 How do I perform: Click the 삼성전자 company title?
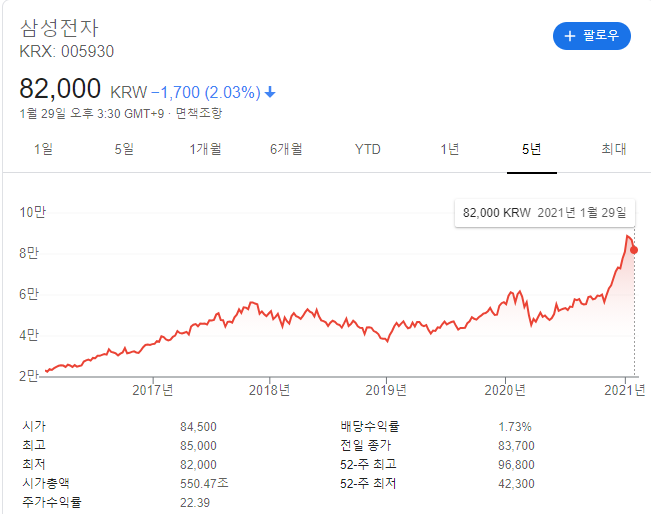click(x=59, y=28)
